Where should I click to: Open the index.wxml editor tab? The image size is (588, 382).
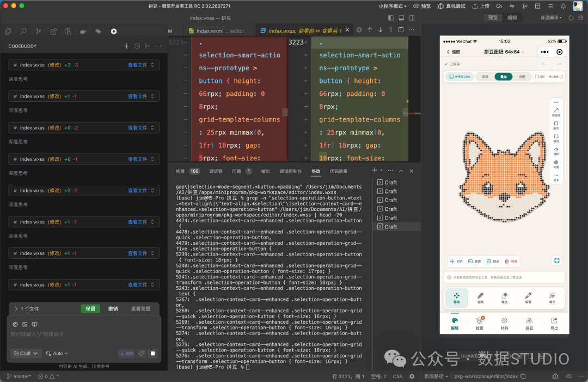216,31
